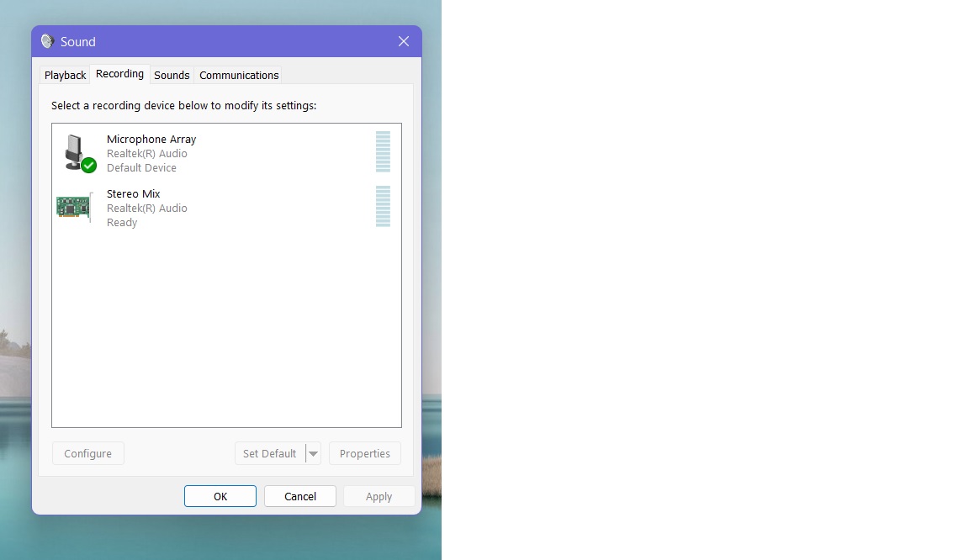969x560 pixels.
Task: Click the Apply button
Action: coord(379,496)
